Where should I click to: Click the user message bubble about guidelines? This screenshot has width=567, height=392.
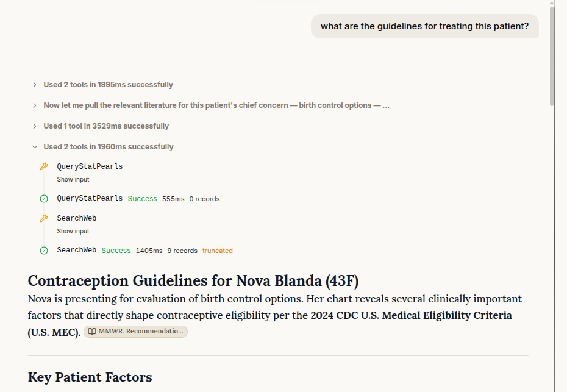[x=424, y=26]
